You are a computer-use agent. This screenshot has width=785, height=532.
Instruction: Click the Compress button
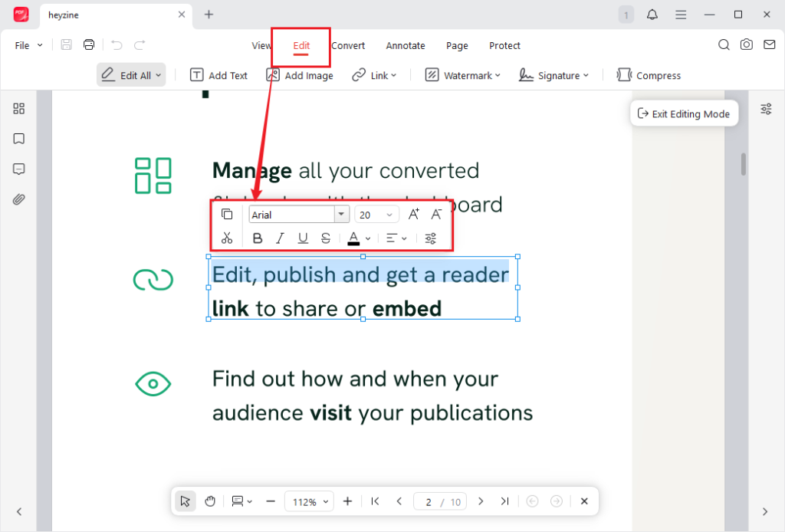[649, 76]
